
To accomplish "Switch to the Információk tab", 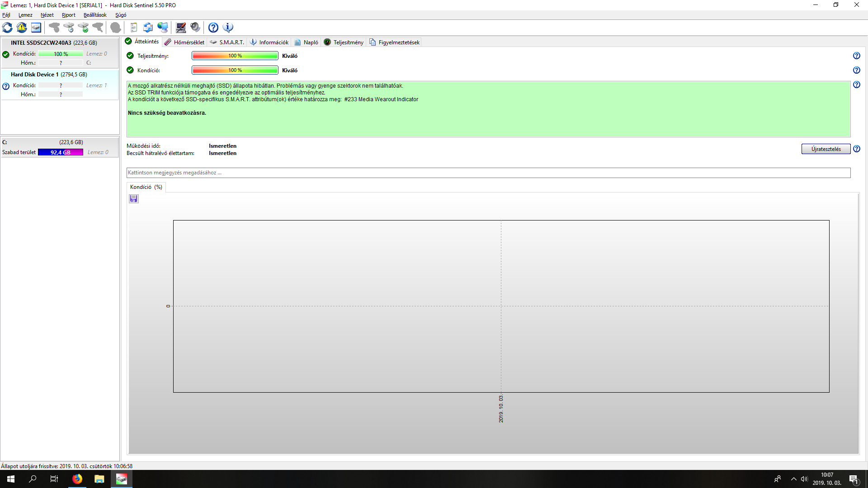I will click(269, 42).
